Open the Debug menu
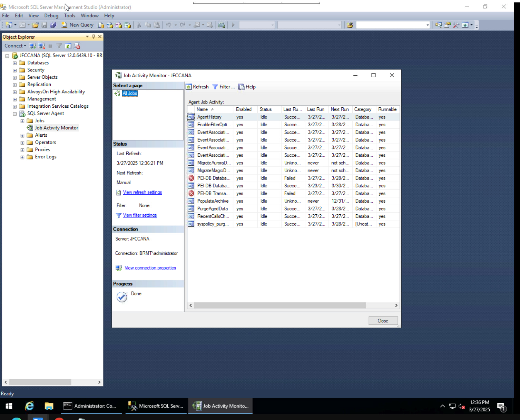 (x=51, y=16)
